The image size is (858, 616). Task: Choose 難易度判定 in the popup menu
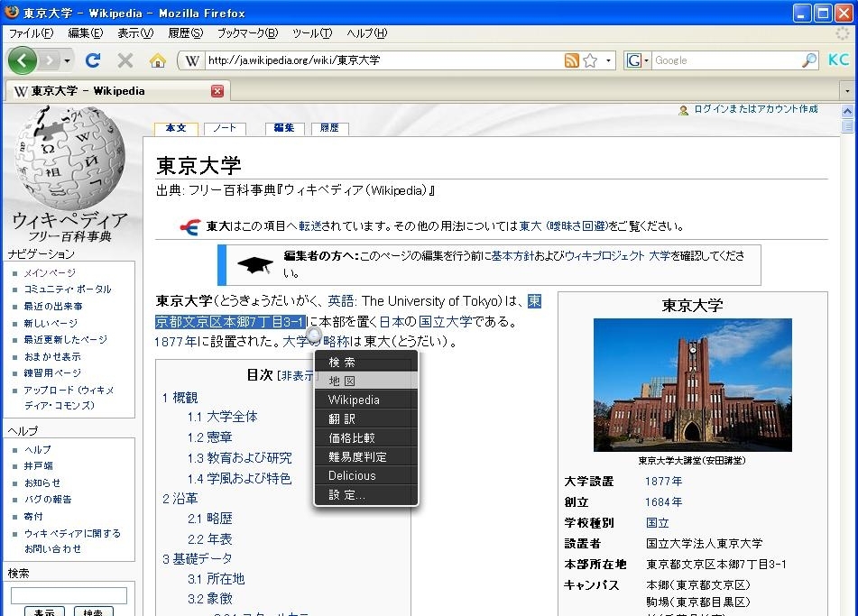point(366,456)
